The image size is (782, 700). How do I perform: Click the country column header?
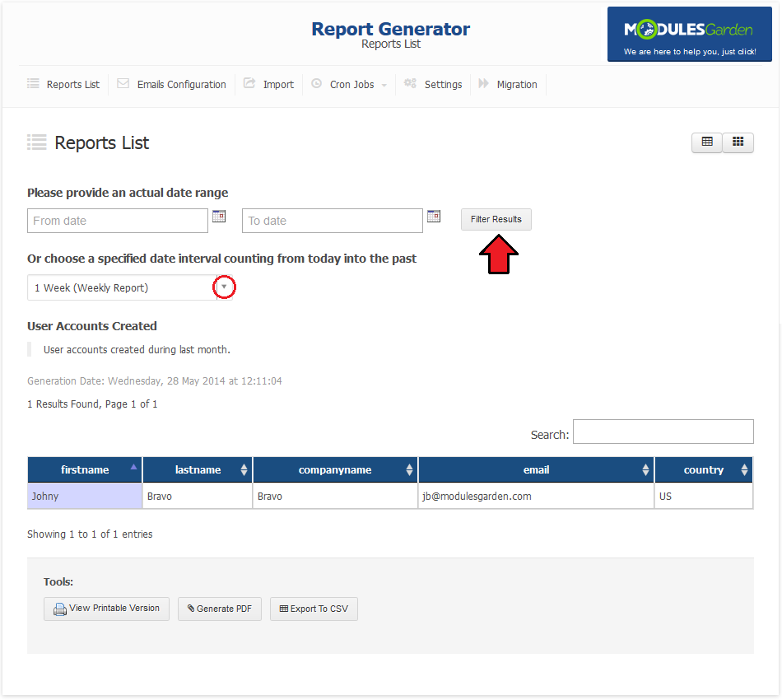pos(704,469)
